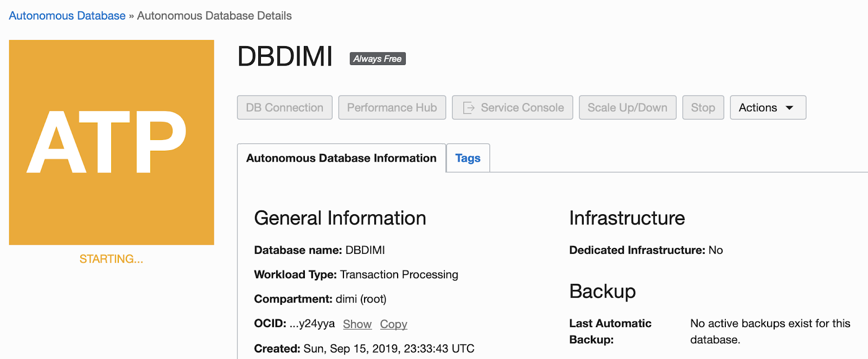This screenshot has width=868, height=359.
Task: Click the Created timestamp text
Action: coord(388,349)
